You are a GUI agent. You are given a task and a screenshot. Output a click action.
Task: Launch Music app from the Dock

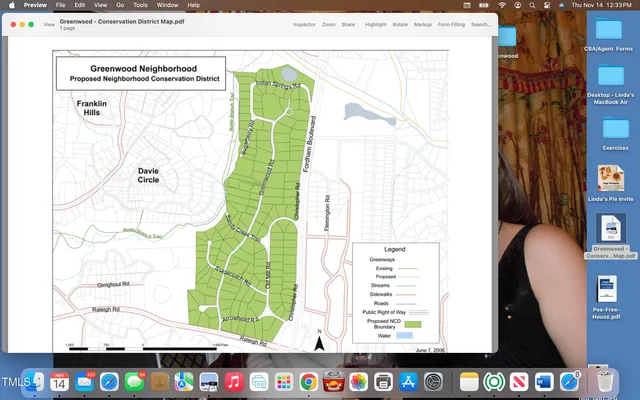(x=234, y=381)
